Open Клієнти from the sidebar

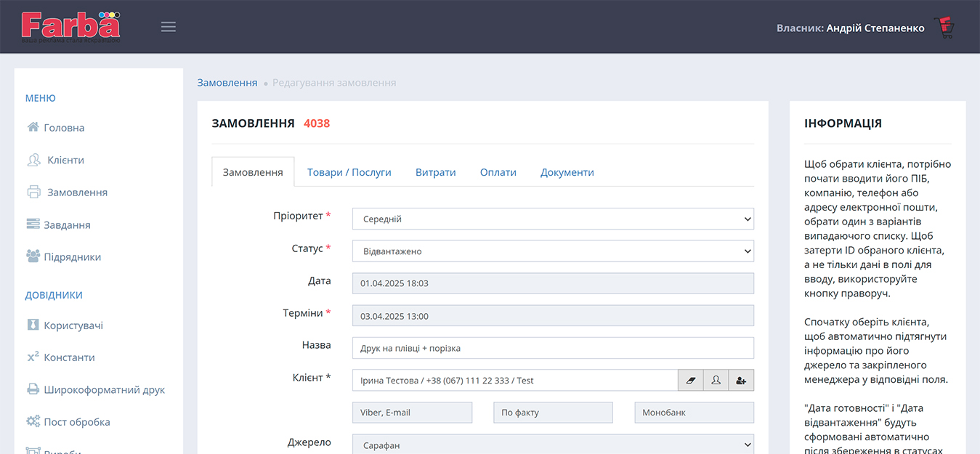[x=65, y=160]
